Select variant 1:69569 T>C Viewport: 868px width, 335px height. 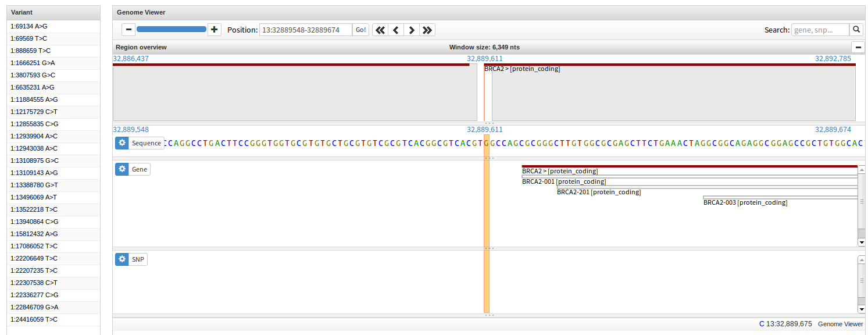click(53, 38)
